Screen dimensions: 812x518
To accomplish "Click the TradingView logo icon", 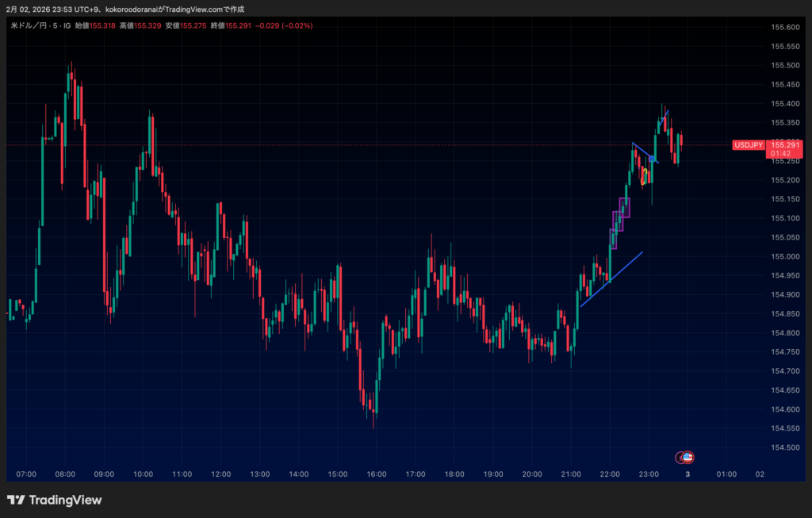I will pos(16,501).
